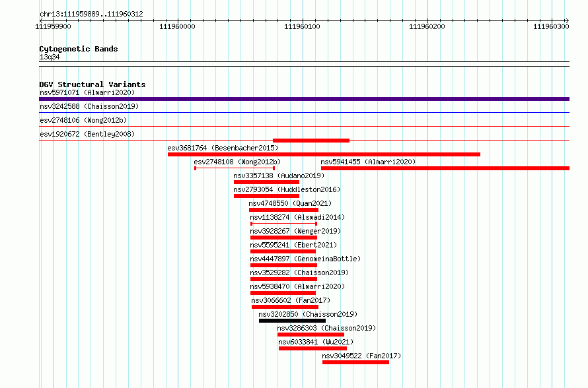Select the Cytogenetic Bands track title
588x388 pixels.
pos(79,49)
